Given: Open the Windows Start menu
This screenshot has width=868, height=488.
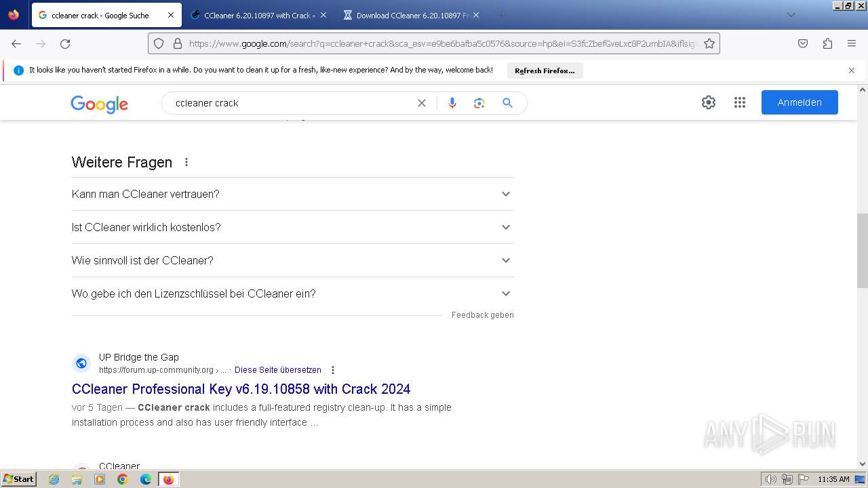Looking at the screenshot, I should pos(19,479).
